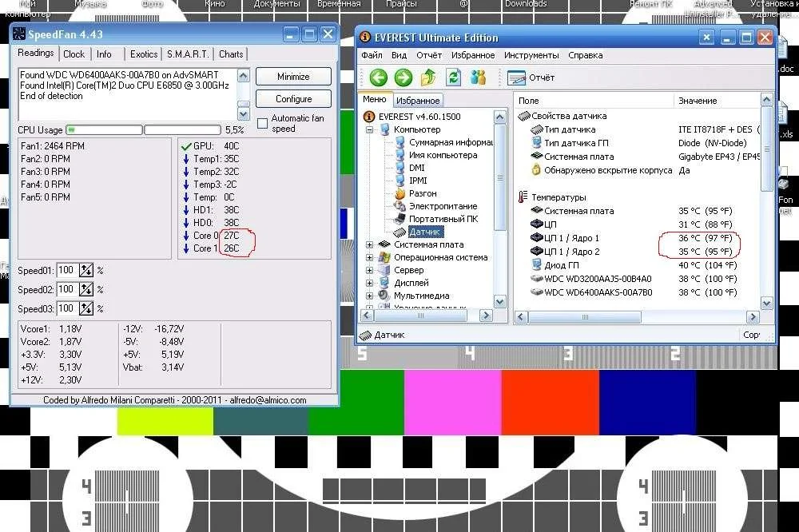The width and height of the screenshot is (799, 532).
Task: Click Fan1: 2464 RPM reading
Action: click(x=53, y=145)
